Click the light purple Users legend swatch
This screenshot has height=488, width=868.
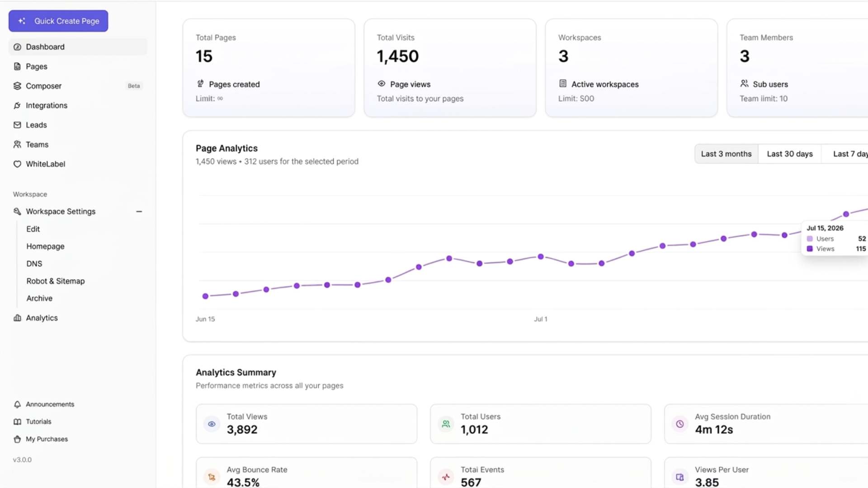pyautogui.click(x=810, y=239)
